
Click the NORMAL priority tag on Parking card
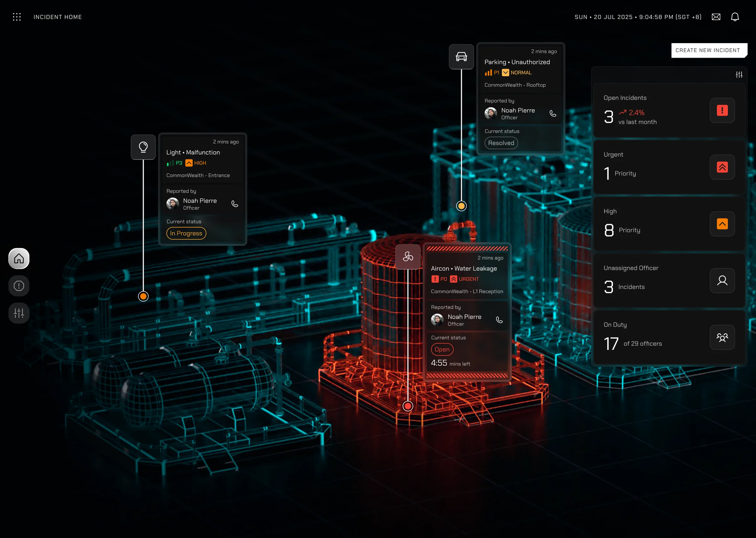517,72
